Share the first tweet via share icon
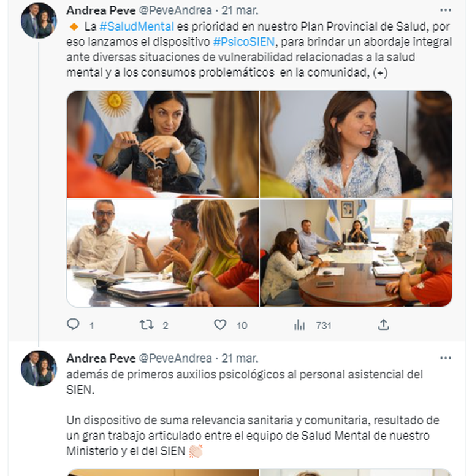This screenshot has width=472, height=476. point(384,324)
